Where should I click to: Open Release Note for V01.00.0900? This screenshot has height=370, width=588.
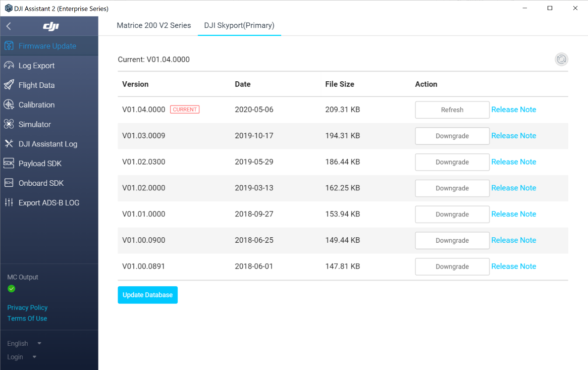[514, 240]
